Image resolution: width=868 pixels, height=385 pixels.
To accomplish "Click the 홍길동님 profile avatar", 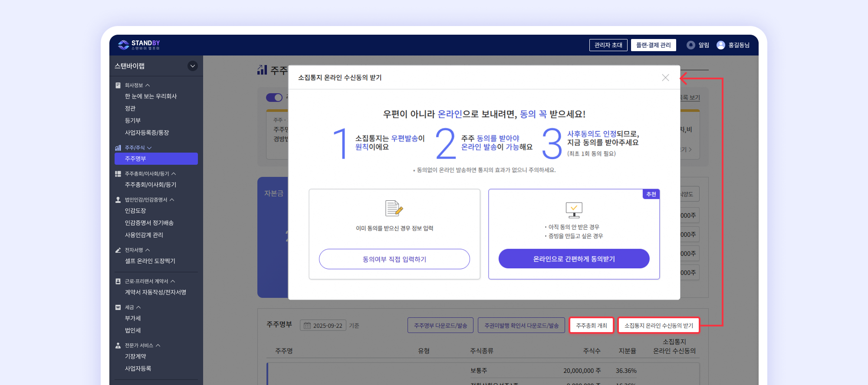I will point(721,45).
